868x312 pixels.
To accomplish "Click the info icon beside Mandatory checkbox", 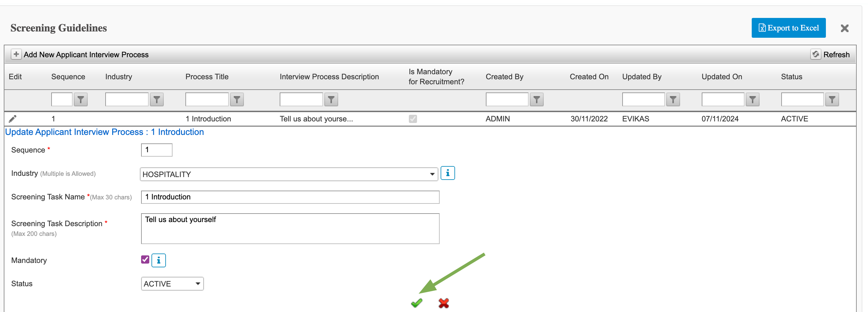I will (x=159, y=260).
